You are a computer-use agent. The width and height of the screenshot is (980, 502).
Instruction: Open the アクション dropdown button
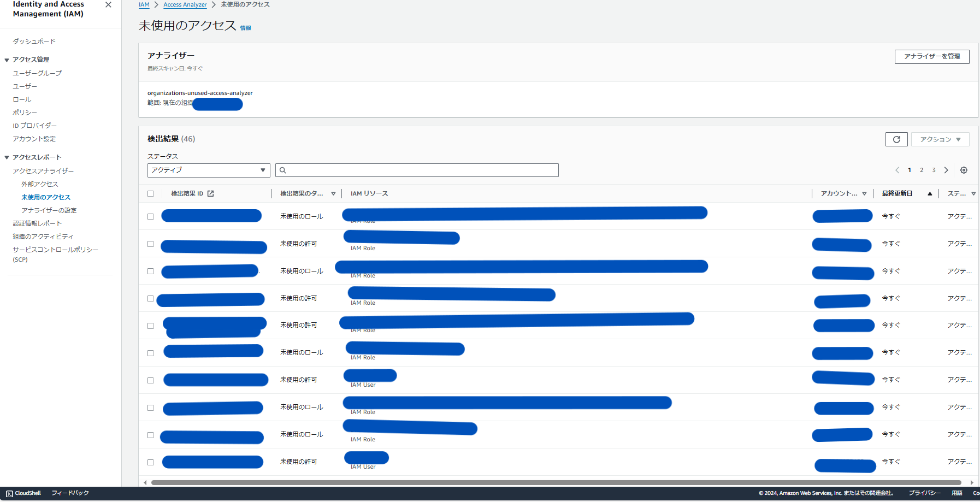[x=940, y=139]
